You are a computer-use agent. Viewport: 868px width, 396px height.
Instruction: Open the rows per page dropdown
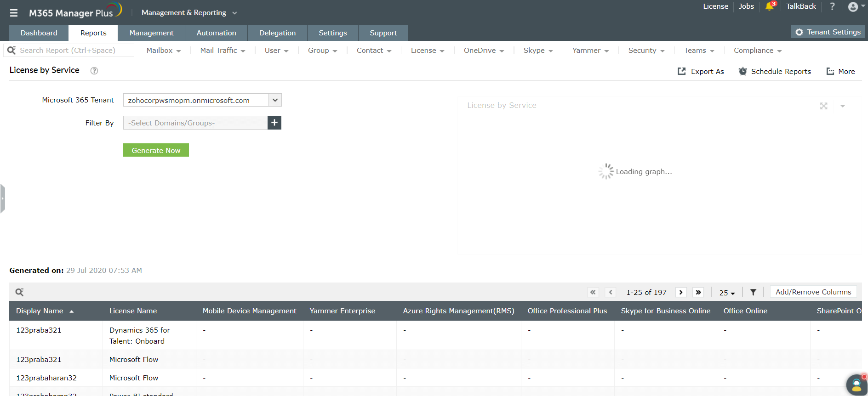coord(727,293)
